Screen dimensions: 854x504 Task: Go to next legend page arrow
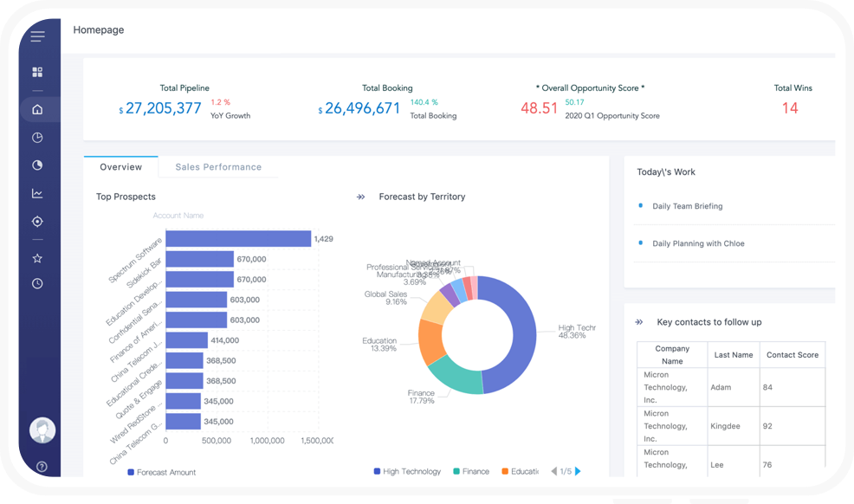pos(578,471)
